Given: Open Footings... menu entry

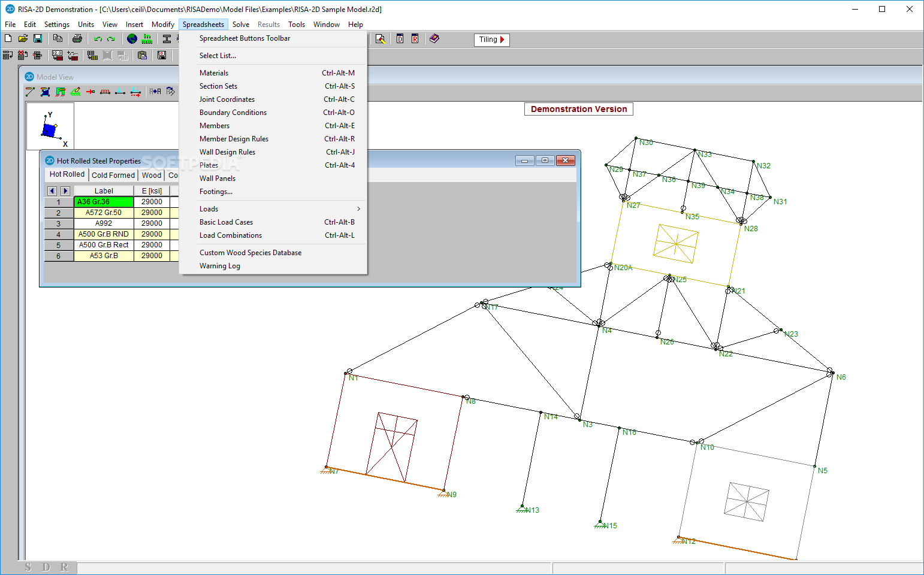Looking at the screenshot, I should pos(273,192).
